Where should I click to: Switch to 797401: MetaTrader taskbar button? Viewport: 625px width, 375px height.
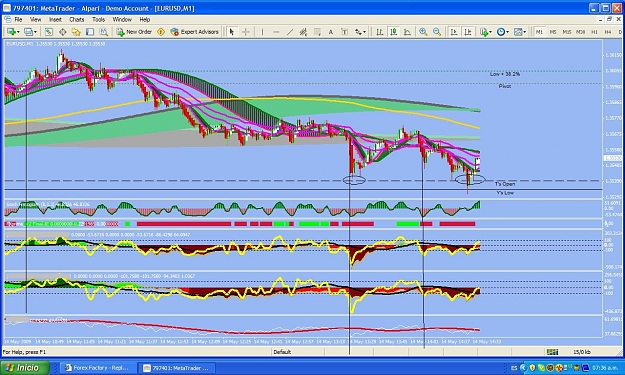tap(176, 368)
